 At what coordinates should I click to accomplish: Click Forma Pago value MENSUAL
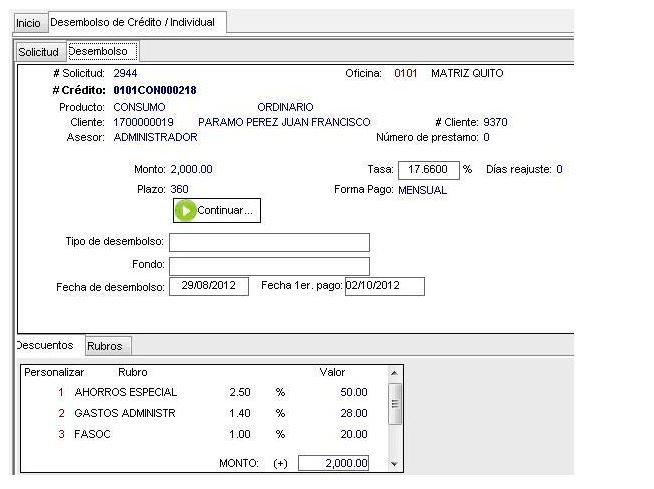pos(423,190)
